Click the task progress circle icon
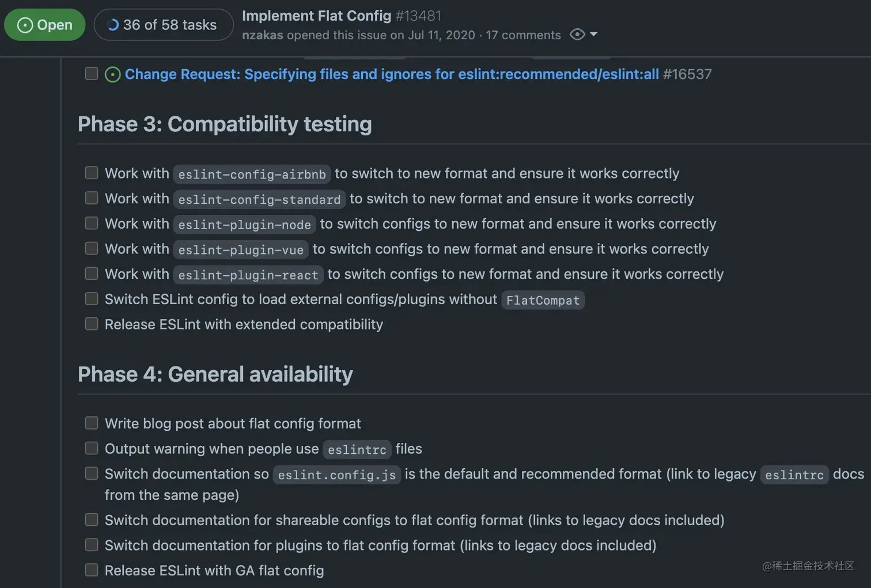 [x=113, y=25]
